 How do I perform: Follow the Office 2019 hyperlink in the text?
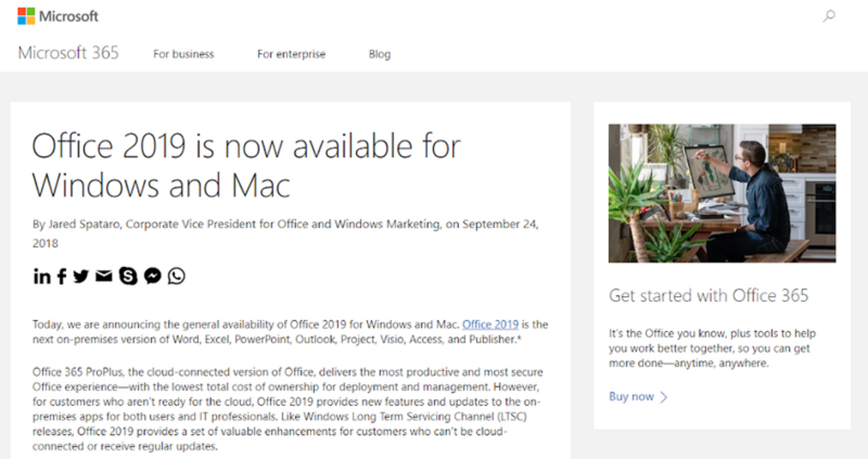pyautogui.click(x=490, y=325)
